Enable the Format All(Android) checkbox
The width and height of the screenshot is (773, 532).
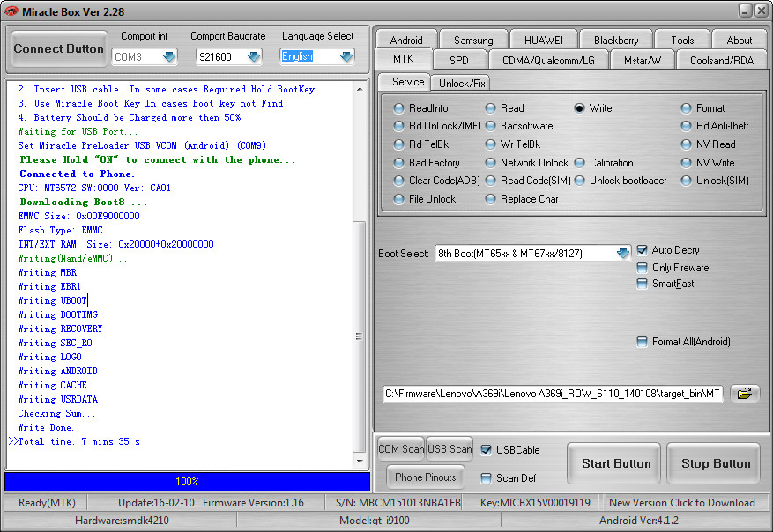coord(643,342)
